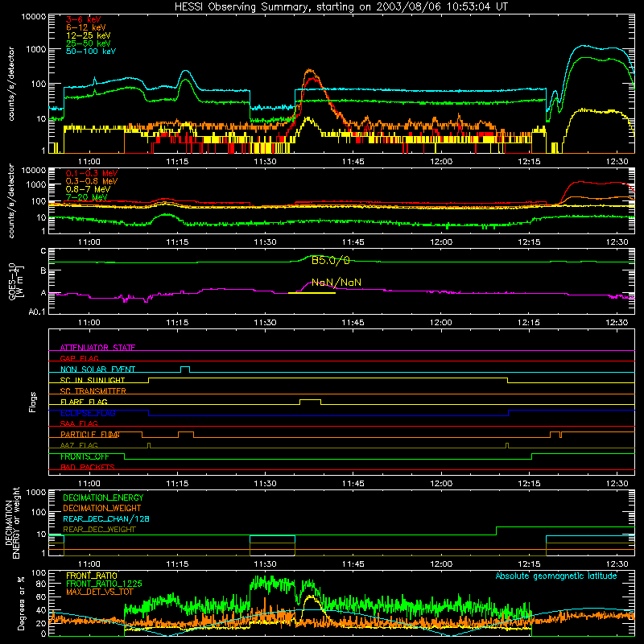Select the FRONTS_OFF flag label
Viewport: 644px width, 644px height.
pyautogui.click(x=85, y=456)
